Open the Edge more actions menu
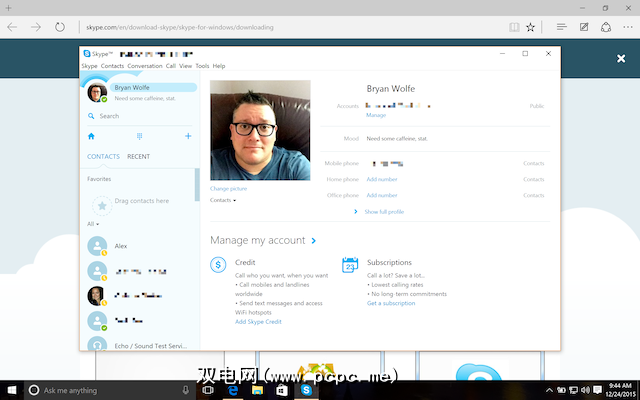Screen dimensions: 640x400 pyautogui.click(x=628, y=27)
